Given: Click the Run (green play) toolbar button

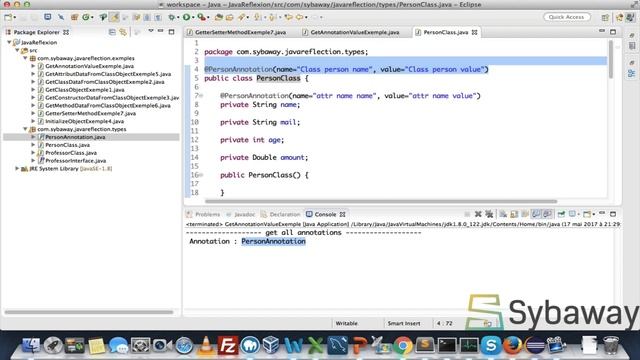Looking at the screenshot, I should click(x=186, y=17).
